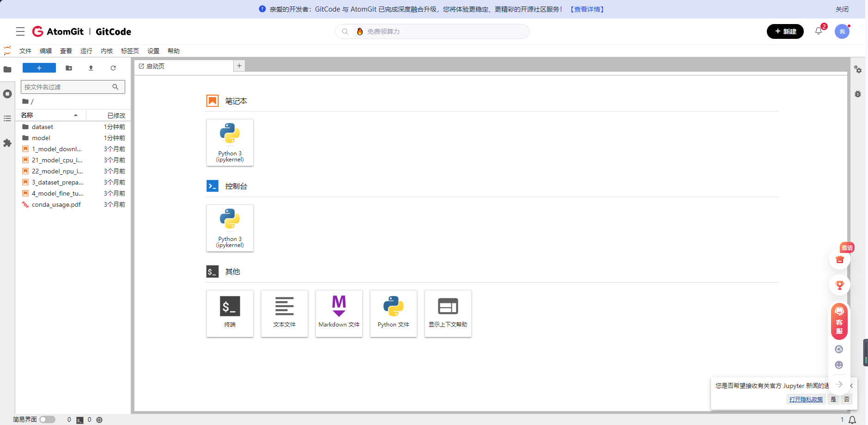Click the black 新建 button

point(785,31)
